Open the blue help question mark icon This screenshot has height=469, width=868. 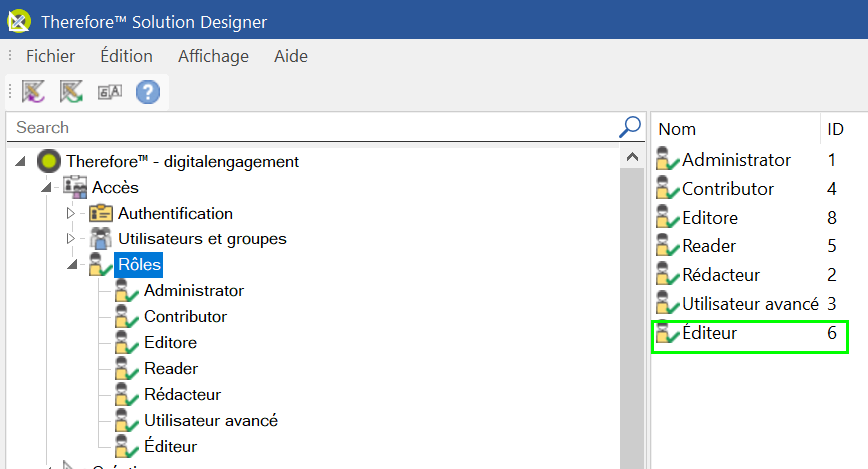[148, 92]
